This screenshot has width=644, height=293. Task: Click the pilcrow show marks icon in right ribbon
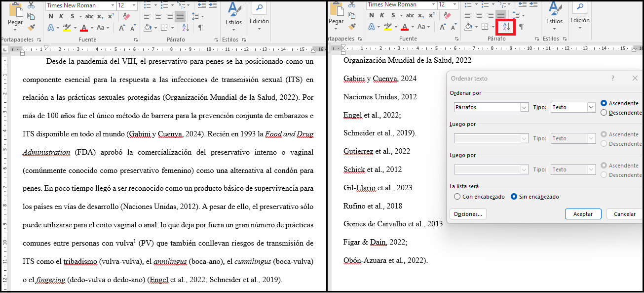[x=522, y=27]
